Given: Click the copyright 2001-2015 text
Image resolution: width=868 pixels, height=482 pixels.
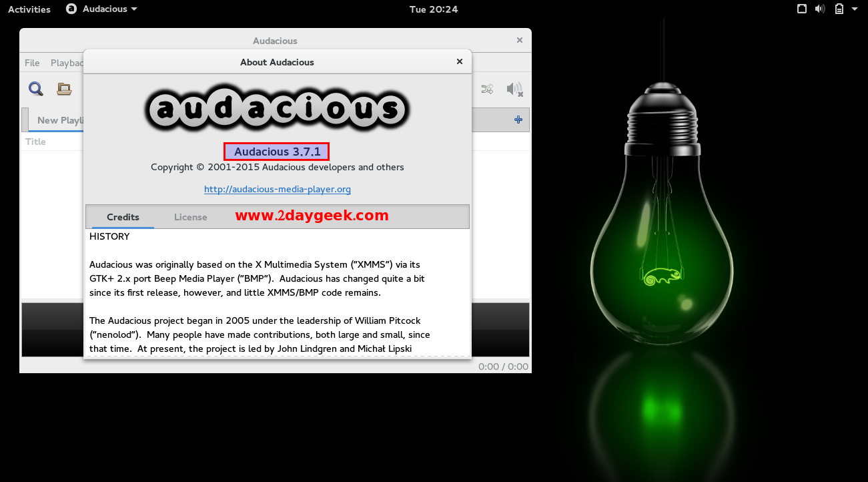Looking at the screenshot, I should click(277, 167).
